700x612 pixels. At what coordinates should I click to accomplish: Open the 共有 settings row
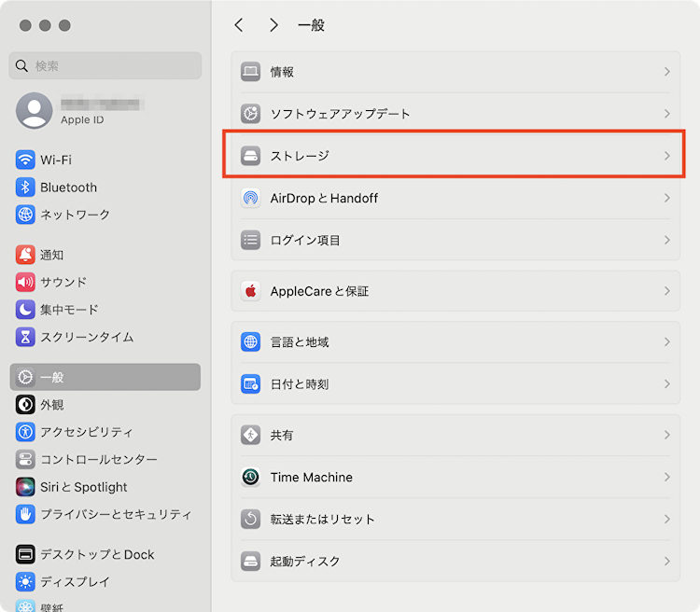pyautogui.click(x=455, y=435)
